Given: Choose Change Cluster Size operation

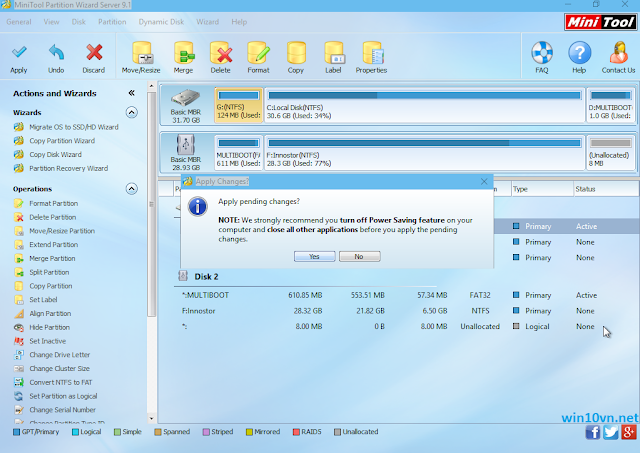Looking at the screenshot, I should pyautogui.click(x=60, y=369).
